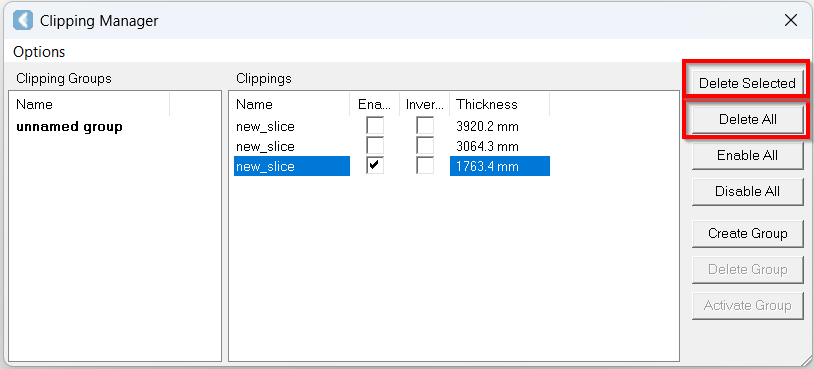
Task: Click the Clipping Manager title bar app icon
Action: (x=23, y=21)
